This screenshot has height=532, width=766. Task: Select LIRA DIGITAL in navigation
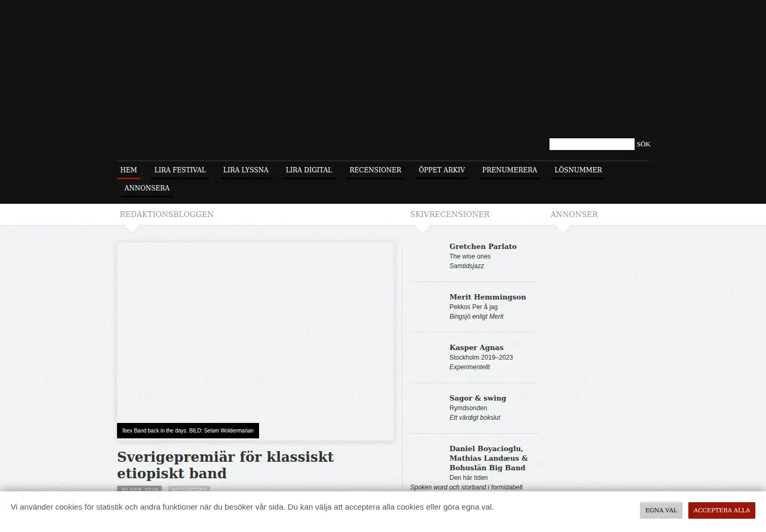[x=309, y=170]
